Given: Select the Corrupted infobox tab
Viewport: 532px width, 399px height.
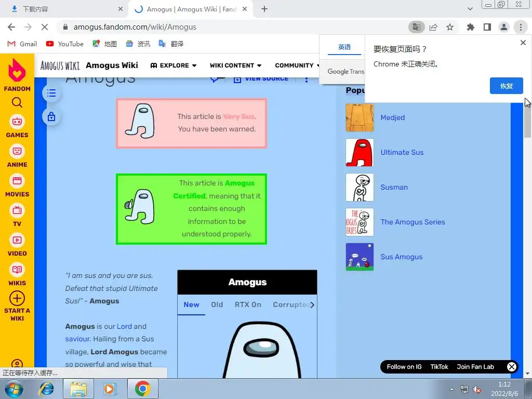Looking at the screenshot, I should [x=290, y=304].
